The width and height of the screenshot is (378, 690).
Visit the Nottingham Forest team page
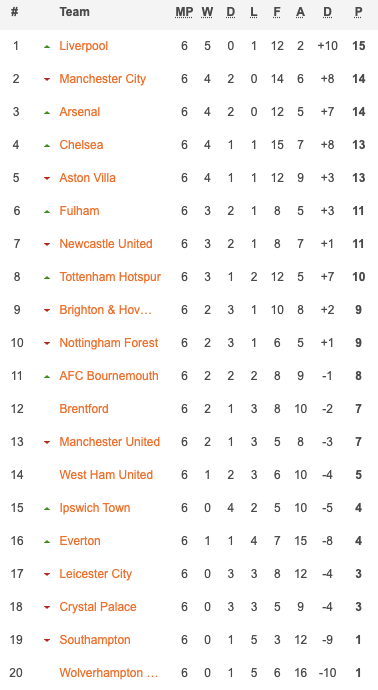pos(109,343)
